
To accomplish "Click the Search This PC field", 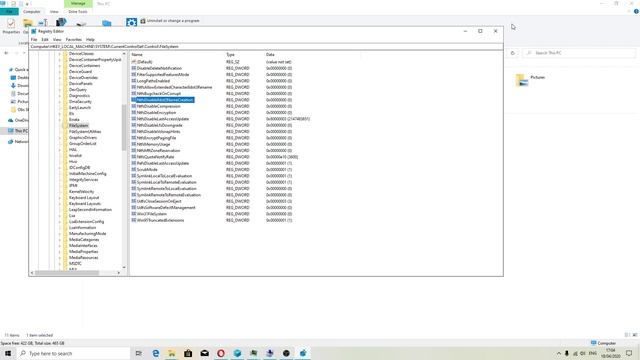I will [x=579, y=53].
